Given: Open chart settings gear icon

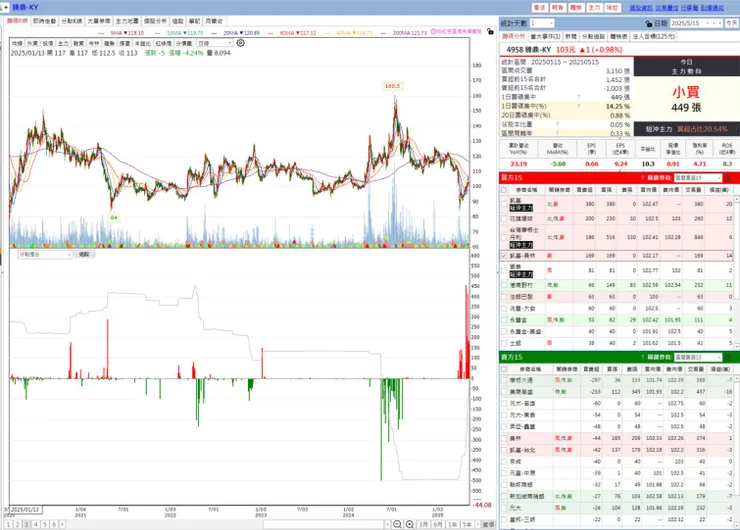Looking at the screenshot, I should pyautogui.click(x=240, y=43).
